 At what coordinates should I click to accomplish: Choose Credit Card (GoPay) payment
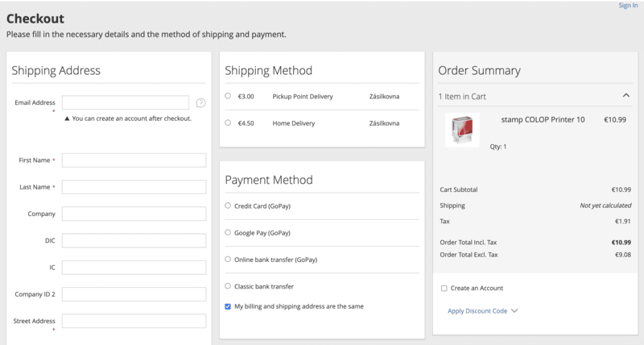(x=229, y=206)
